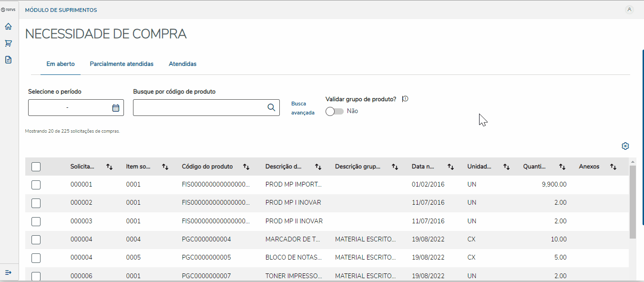Open the home icon in sidebar
Viewport: 644px width, 282px height.
pyautogui.click(x=8, y=27)
